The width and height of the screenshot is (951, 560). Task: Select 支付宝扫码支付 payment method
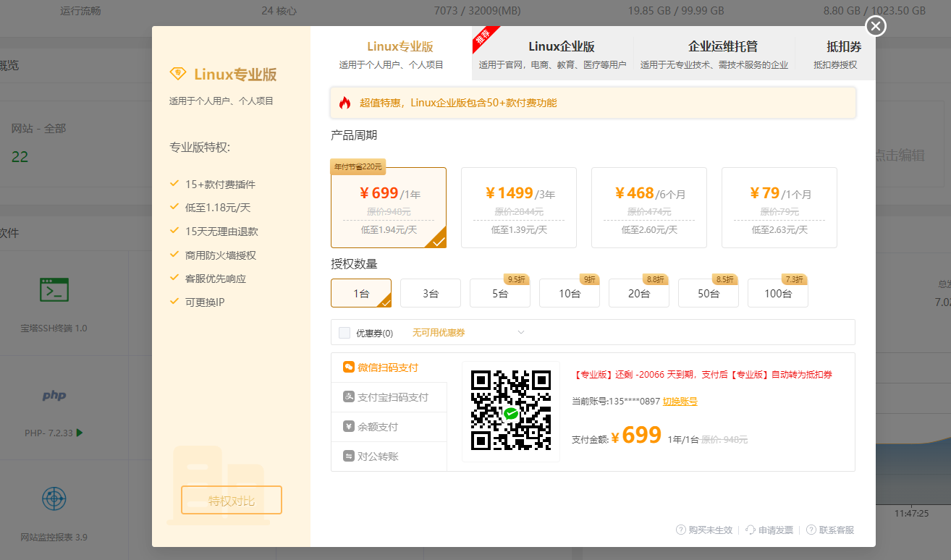point(389,397)
